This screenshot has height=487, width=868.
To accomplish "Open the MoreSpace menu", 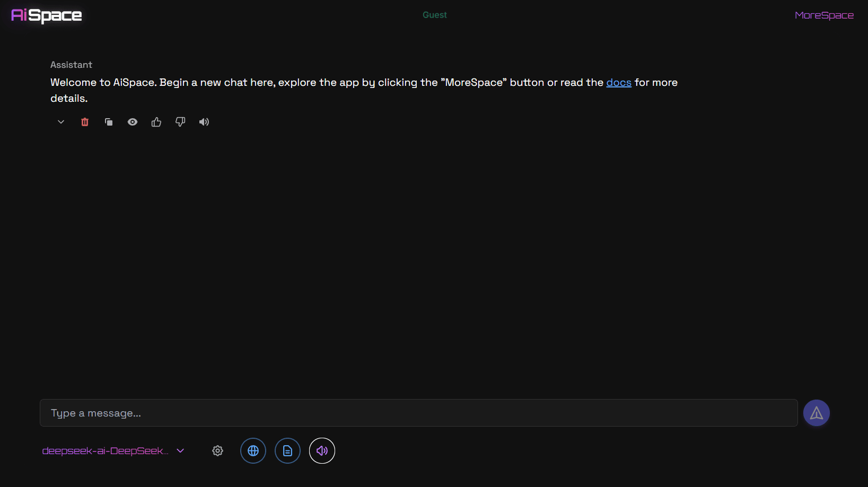I will 824,15.
